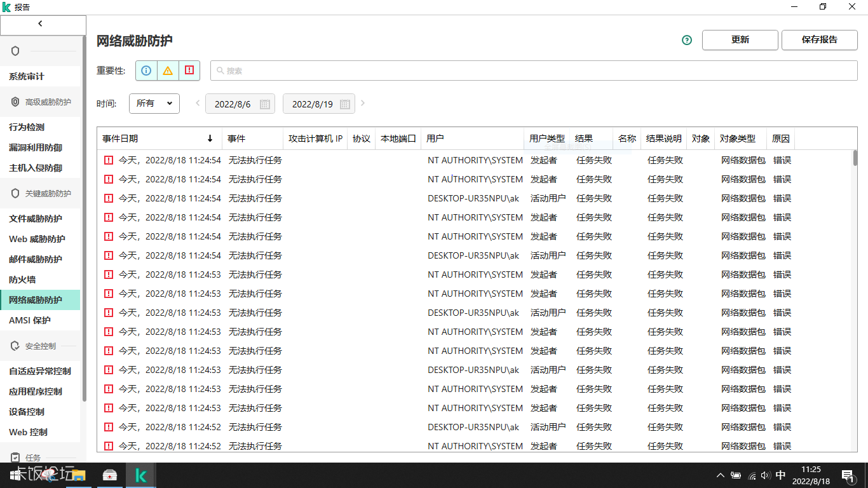Image resolution: width=868 pixels, height=488 pixels.
Task: Click the 事件 column header
Action: tap(253, 139)
